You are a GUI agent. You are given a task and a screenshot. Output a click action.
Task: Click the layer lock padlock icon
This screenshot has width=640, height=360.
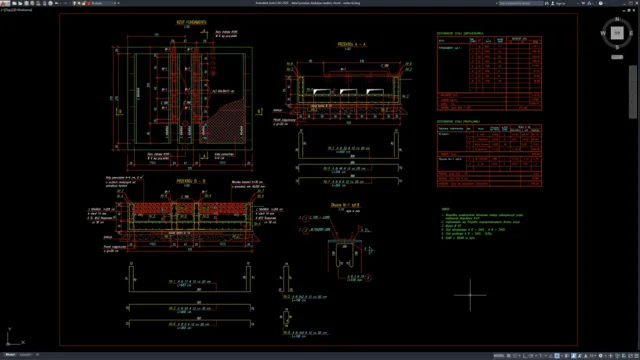[83, 3]
